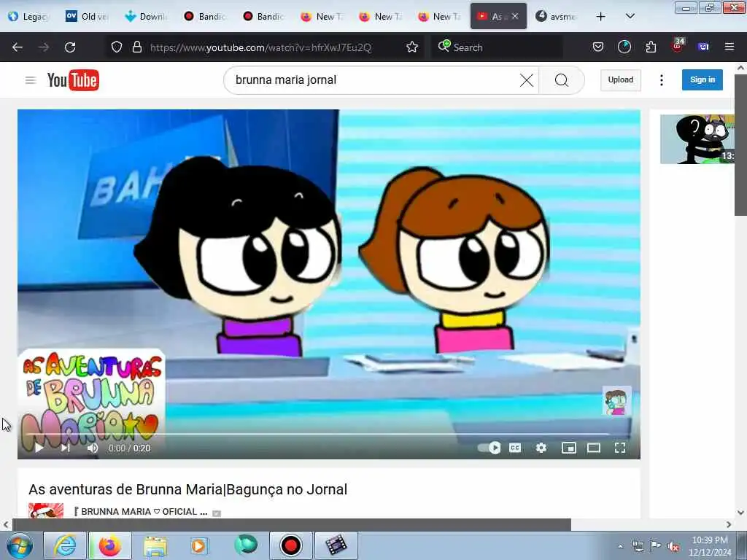Switch to the first New Tab tab

click(x=322, y=16)
